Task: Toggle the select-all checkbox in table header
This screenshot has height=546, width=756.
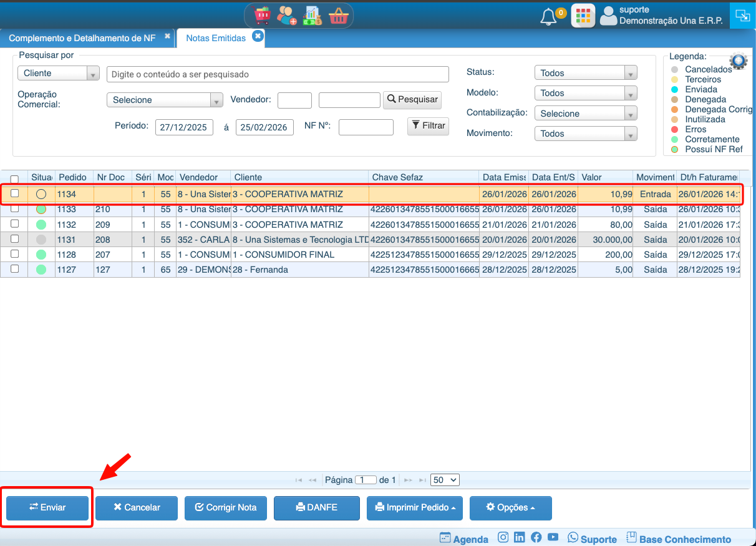Action: click(x=15, y=179)
